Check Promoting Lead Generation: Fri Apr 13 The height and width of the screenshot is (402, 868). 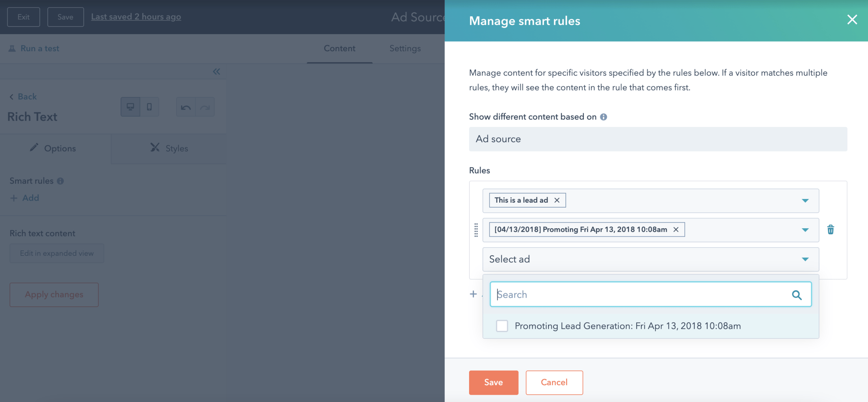coord(502,326)
